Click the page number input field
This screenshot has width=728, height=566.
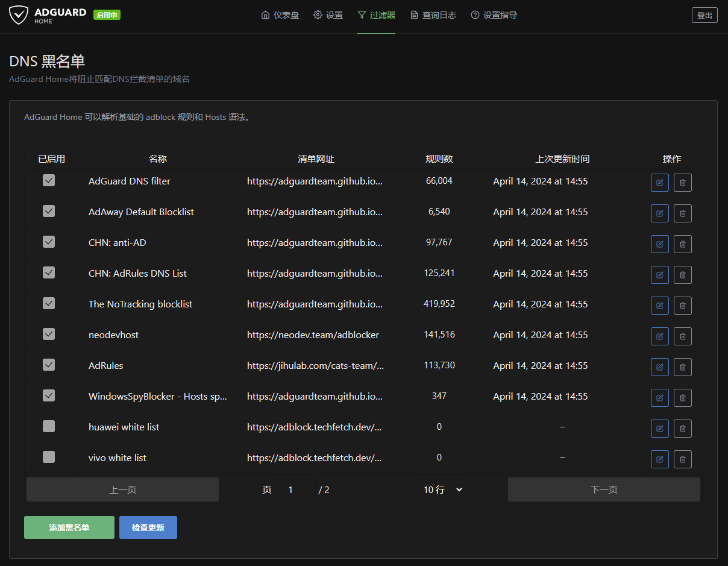point(291,490)
